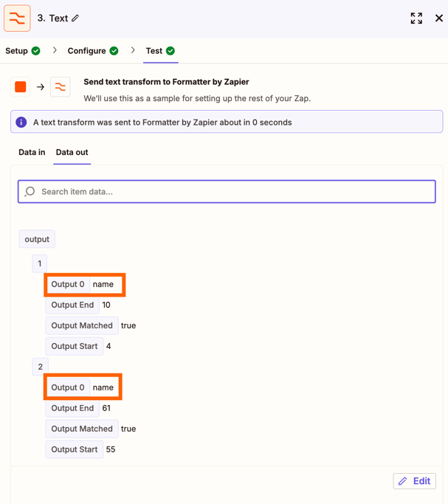Click the orange trigger app square icon
Viewport: 448px width, 504px height.
21,87
